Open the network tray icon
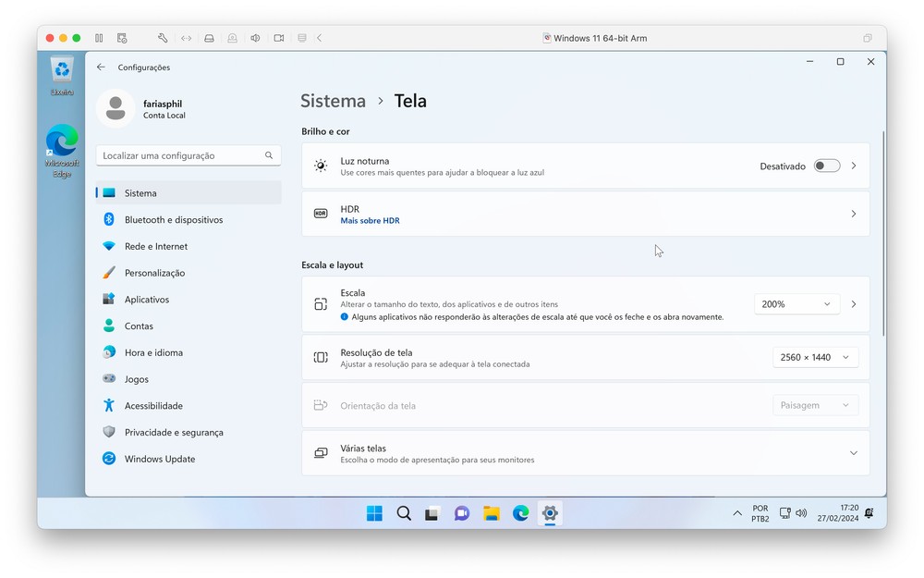 (784, 513)
